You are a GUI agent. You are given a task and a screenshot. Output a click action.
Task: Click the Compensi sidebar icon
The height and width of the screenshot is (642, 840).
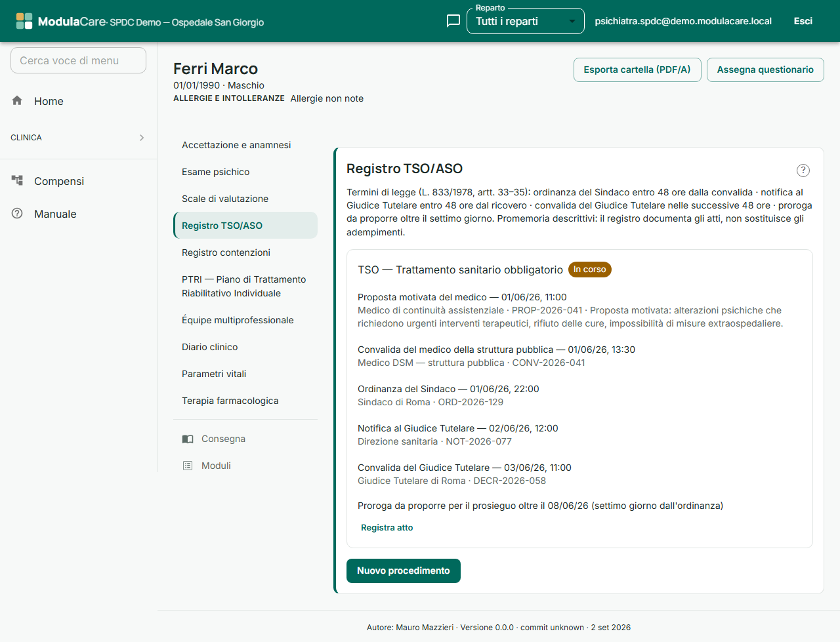click(17, 180)
